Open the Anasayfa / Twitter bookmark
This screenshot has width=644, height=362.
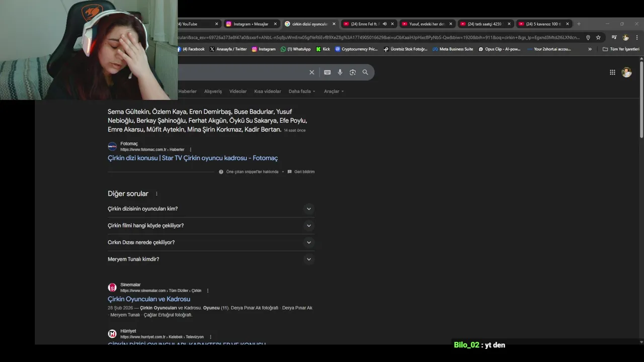pyautogui.click(x=228, y=49)
